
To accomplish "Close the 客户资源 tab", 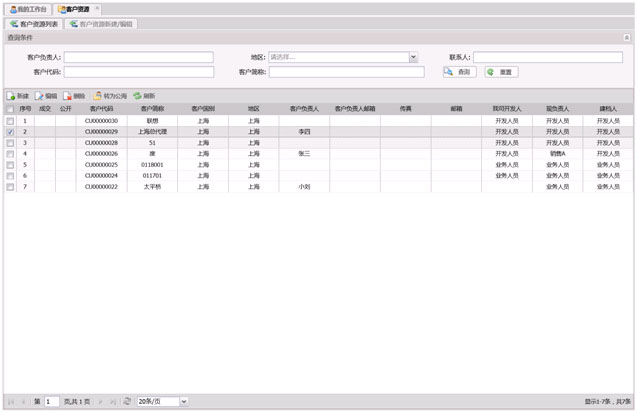I will click(94, 9).
